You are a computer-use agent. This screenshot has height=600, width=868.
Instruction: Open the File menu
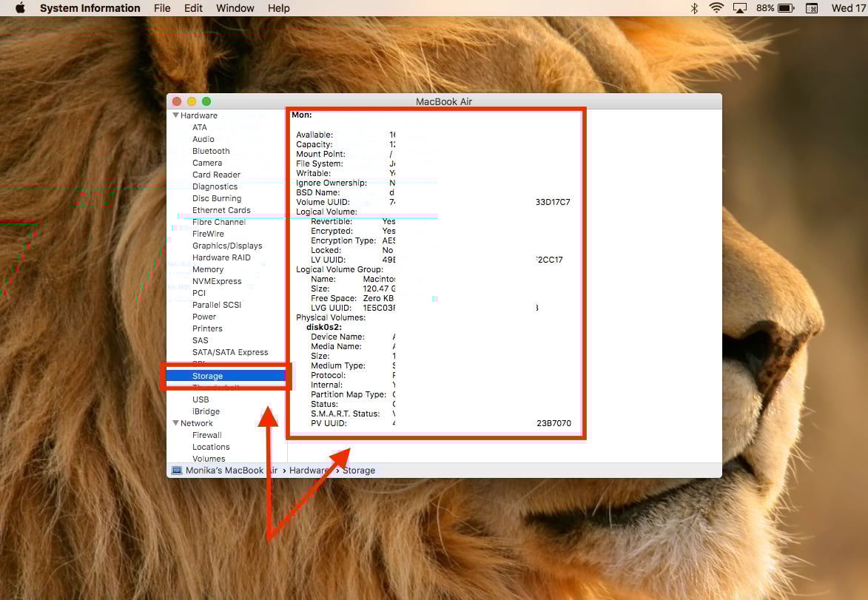tap(162, 7)
